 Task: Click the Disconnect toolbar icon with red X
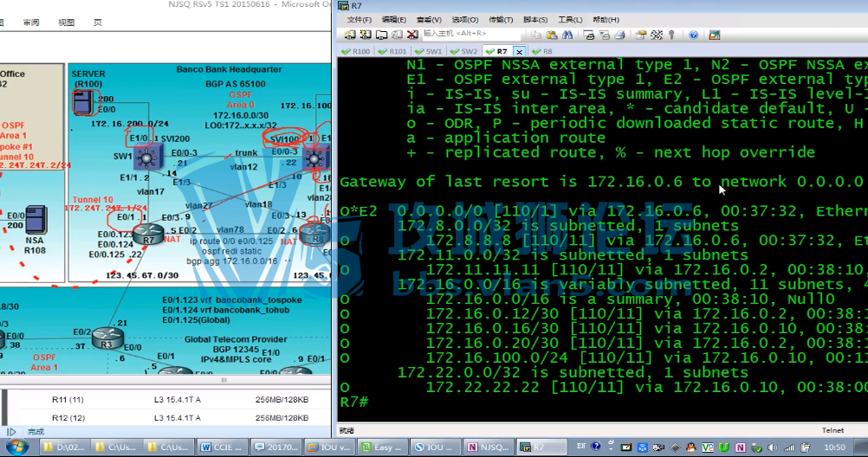tap(412, 35)
